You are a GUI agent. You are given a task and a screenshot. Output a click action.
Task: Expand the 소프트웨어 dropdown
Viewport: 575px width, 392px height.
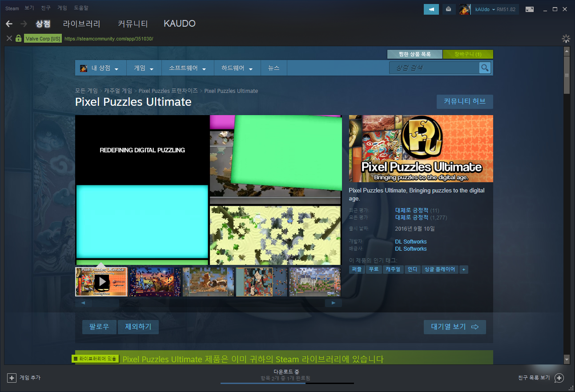coord(187,68)
